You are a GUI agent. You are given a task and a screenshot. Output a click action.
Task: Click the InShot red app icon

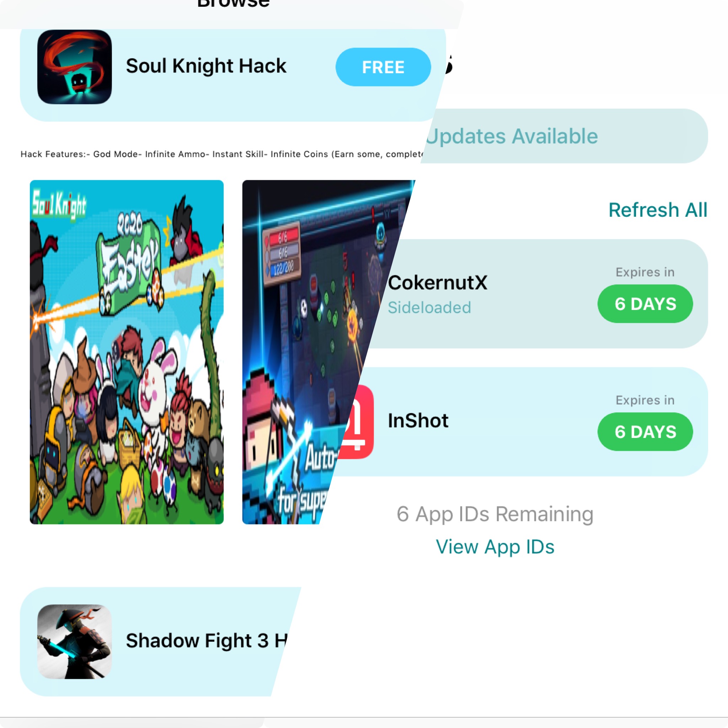click(356, 422)
